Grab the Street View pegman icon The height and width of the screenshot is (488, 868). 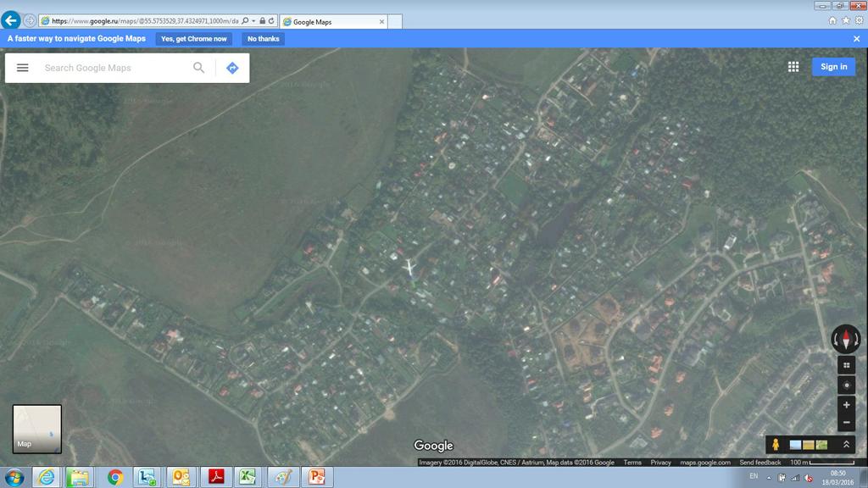pos(776,445)
